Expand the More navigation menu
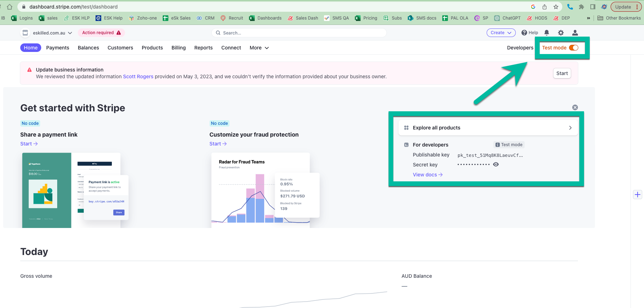 [259, 48]
